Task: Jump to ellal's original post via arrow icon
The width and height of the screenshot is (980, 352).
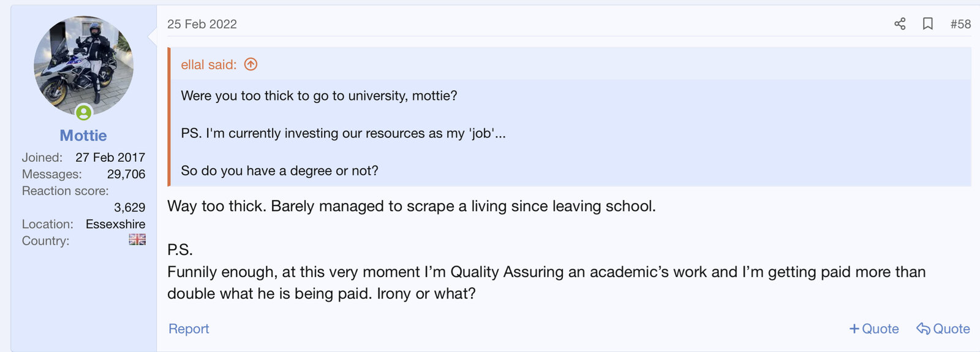Action: pyautogui.click(x=251, y=64)
